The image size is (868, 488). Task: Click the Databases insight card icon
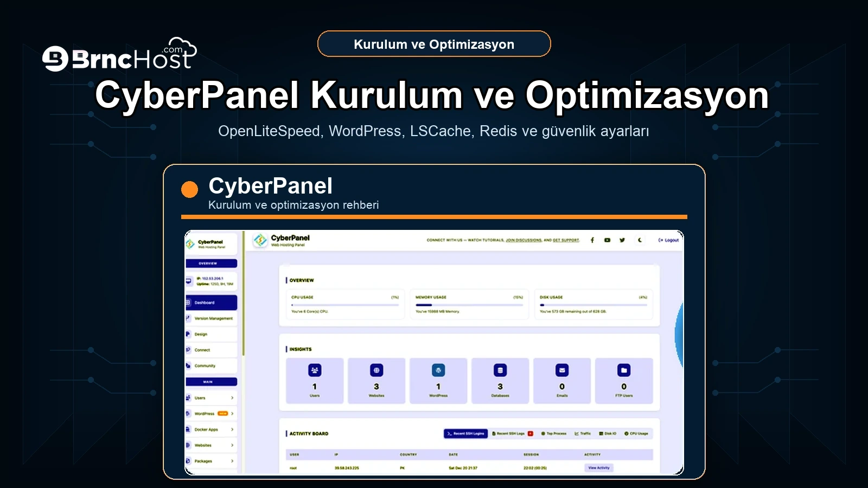pos(500,370)
